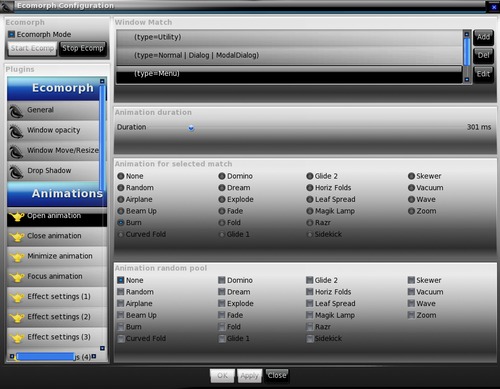
Task: Toggle Dream checkbox in random pool
Action: tap(222, 292)
